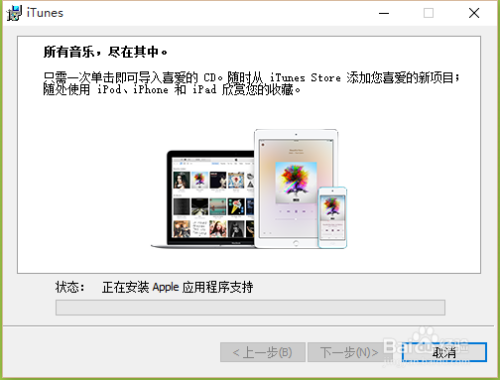Viewport: 500px width, 380px height.
Task: Click description line mentioning iPod、iPhone 和 iPad
Action: tap(172, 90)
